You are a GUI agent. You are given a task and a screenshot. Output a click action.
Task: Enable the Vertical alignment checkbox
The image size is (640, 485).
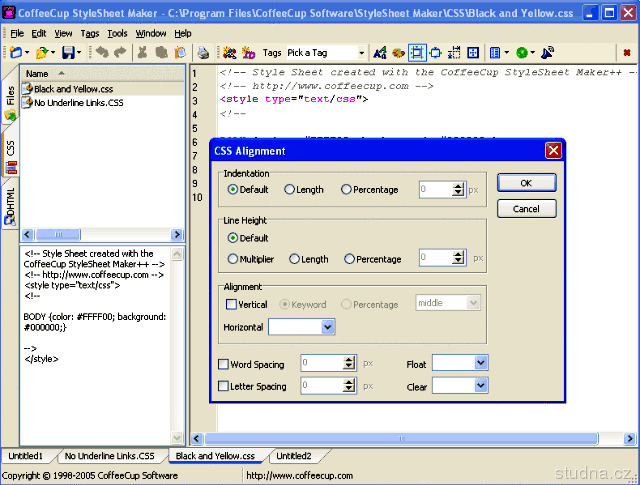coord(232,304)
